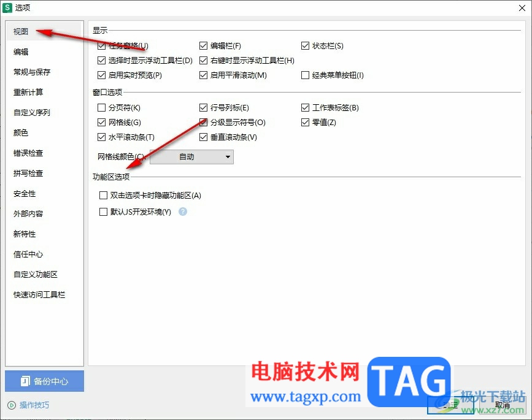The height and width of the screenshot is (420, 532).
Task: Click the blue help icon beside 默认JS开发环境
Action: click(183, 212)
